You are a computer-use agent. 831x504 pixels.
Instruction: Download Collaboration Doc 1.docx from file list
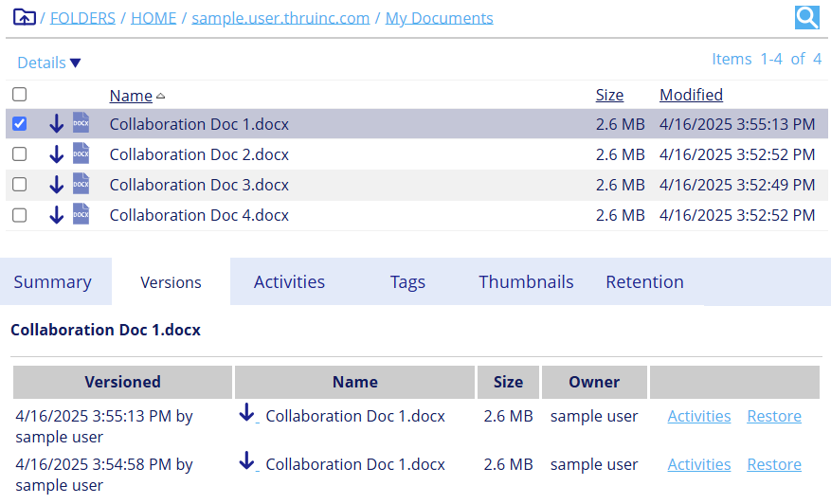point(56,124)
